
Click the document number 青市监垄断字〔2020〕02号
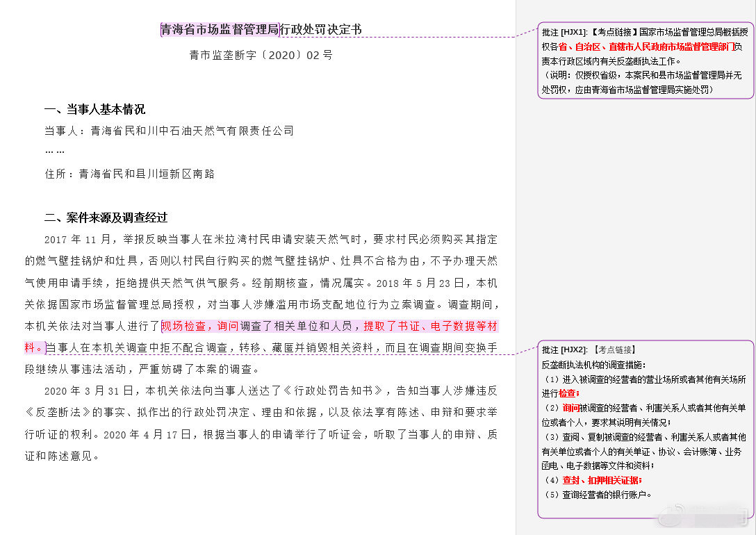click(261, 56)
